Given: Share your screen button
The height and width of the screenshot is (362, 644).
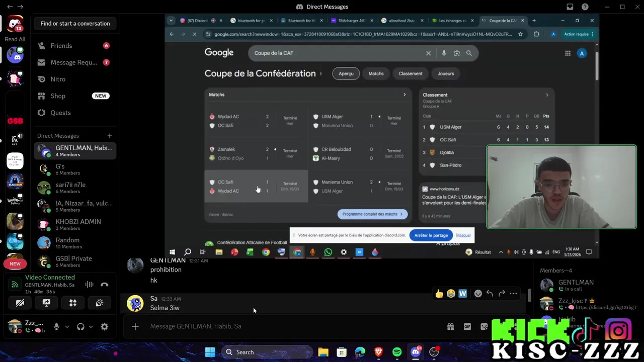Looking at the screenshot, I should (x=46, y=303).
